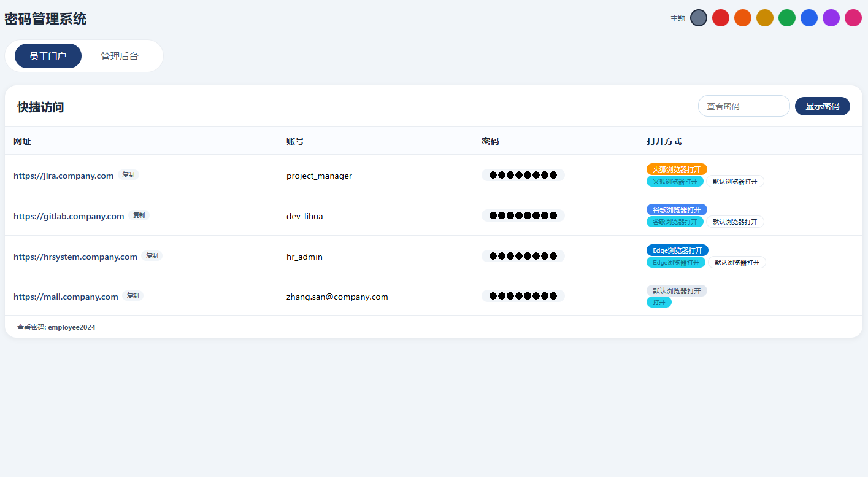This screenshot has width=868, height=477.
Task: Click the masked password for project_manager
Action: 523,175
